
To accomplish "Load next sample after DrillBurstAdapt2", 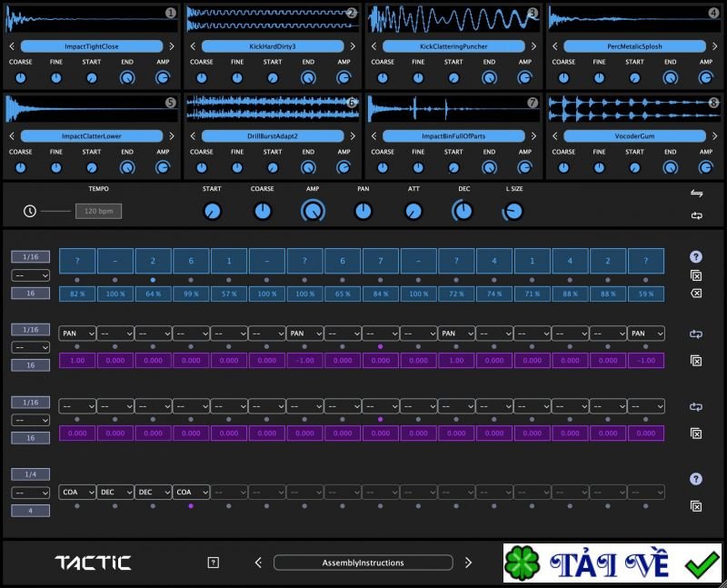I will (x=353, y=136).
